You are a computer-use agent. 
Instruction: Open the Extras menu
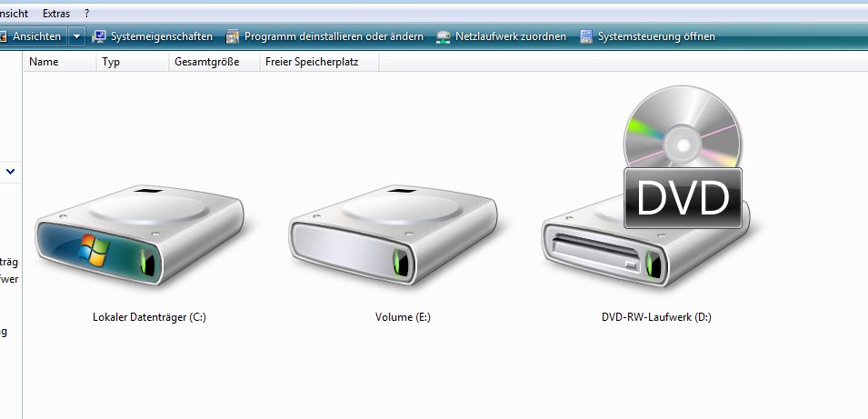tap(56, 14)
